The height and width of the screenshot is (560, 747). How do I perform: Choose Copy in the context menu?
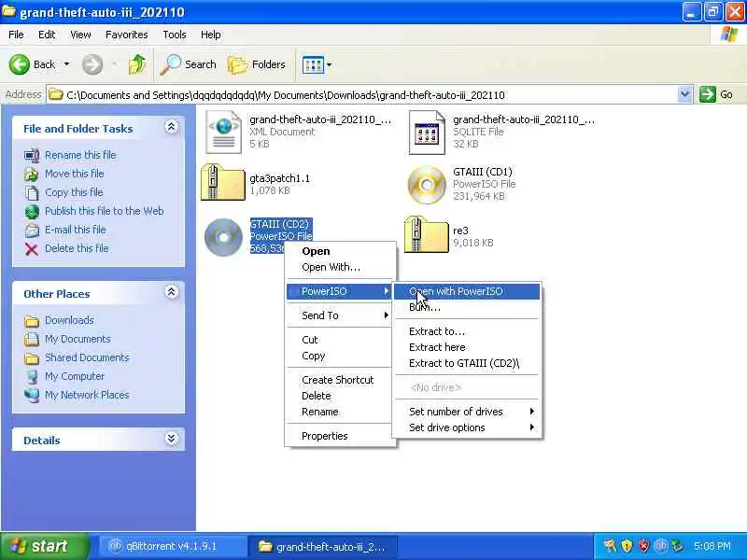click(341, 356)
